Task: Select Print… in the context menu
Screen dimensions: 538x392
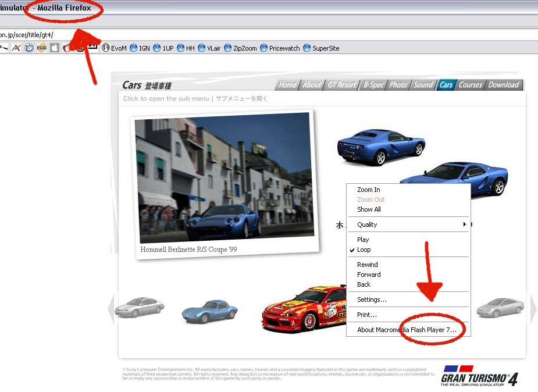Action: point(408,315)
